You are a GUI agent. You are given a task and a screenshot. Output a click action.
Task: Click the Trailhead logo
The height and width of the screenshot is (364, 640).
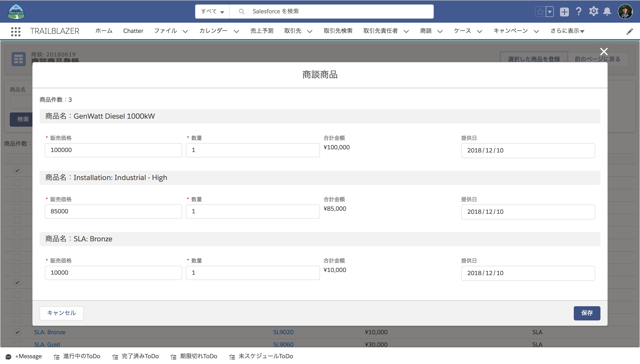point(16,12)
